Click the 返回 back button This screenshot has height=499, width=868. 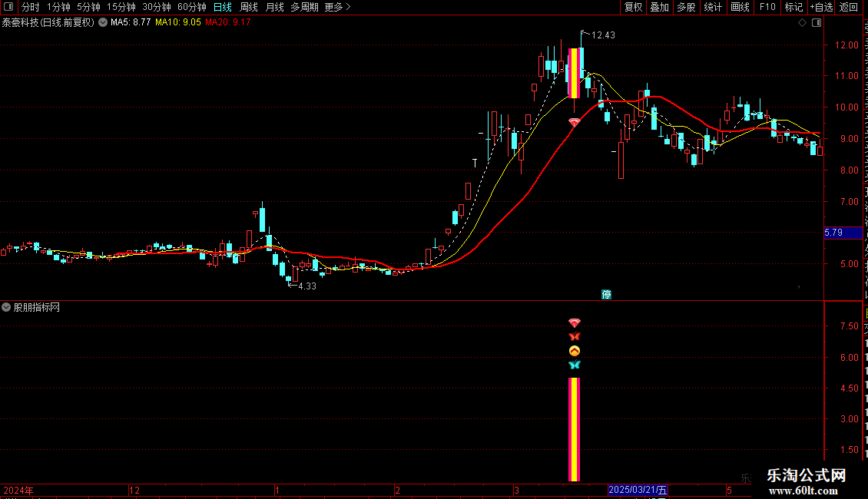[x=849, y=7]
